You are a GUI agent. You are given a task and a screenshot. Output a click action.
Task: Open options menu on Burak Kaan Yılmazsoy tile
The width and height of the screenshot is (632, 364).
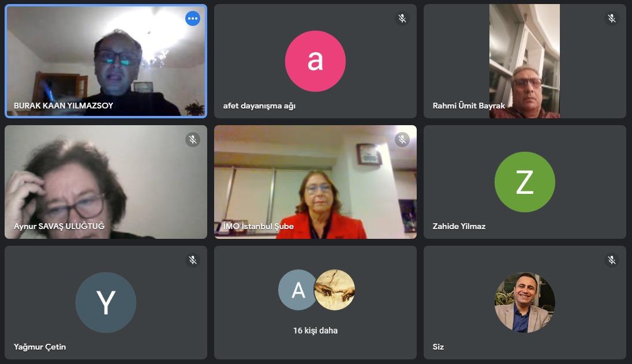(x=193, y=18)
